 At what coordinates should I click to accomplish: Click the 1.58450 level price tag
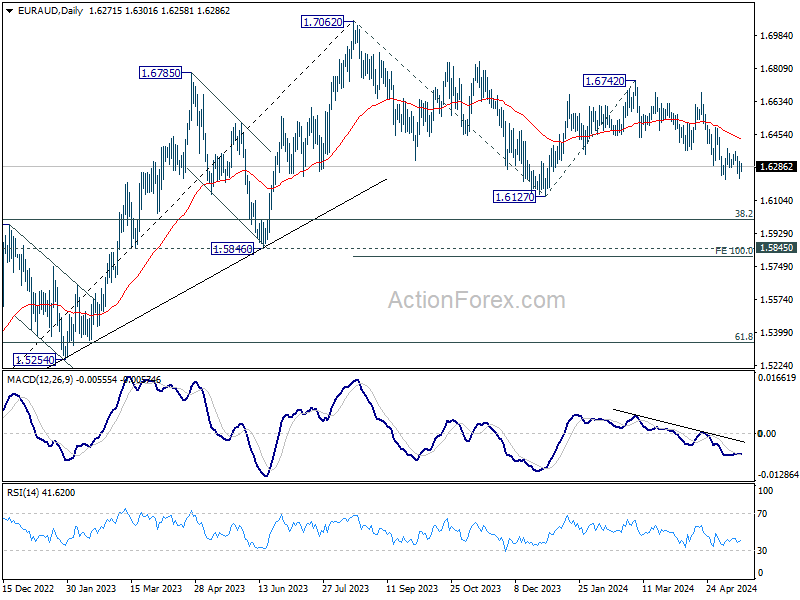[x=776, y=247]
